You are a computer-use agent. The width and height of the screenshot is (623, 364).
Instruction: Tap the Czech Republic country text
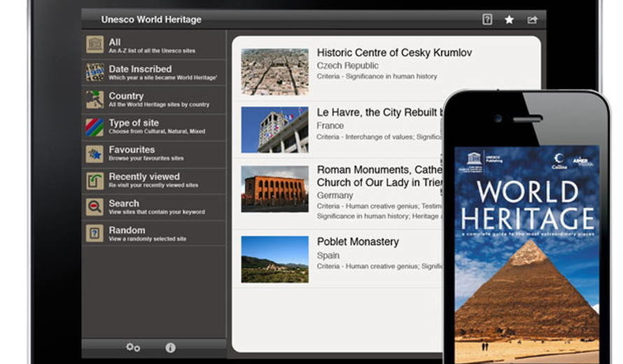[x=347, y=66]
